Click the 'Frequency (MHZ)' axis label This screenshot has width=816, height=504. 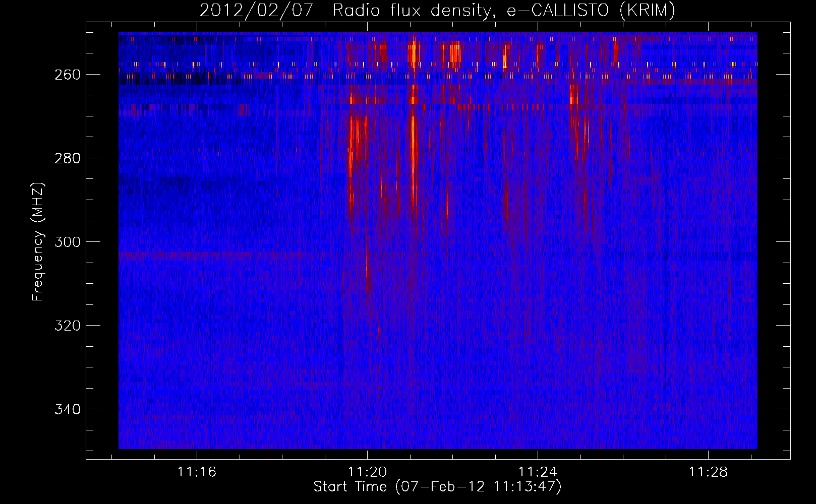38,241
